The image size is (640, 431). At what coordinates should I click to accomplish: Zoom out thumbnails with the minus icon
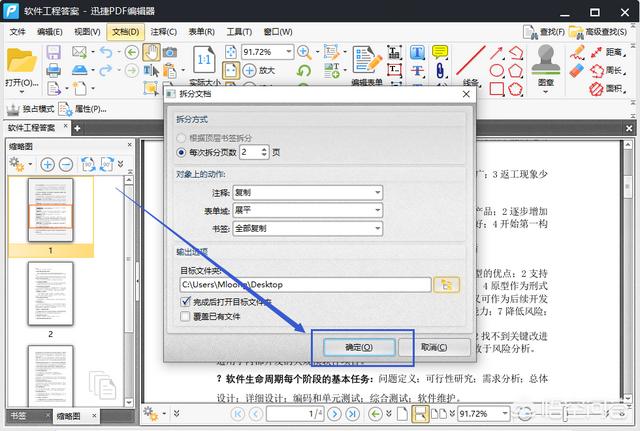[64, 163]
